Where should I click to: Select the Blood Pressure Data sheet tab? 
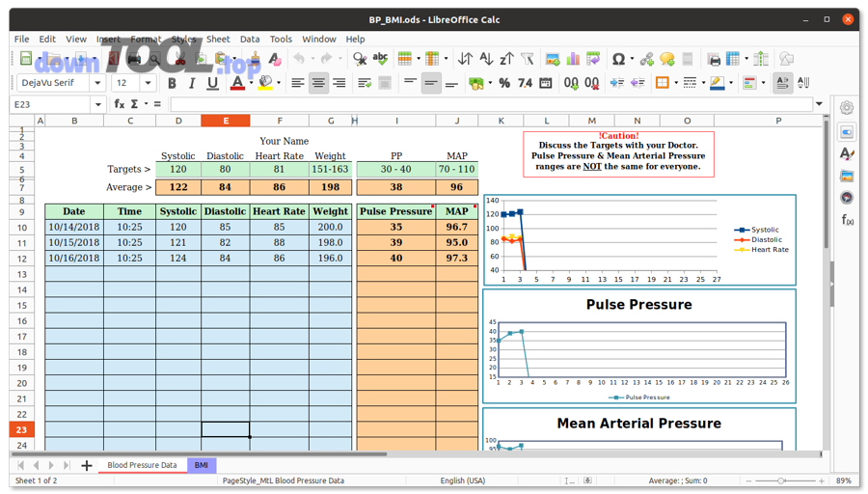point(143,465)
